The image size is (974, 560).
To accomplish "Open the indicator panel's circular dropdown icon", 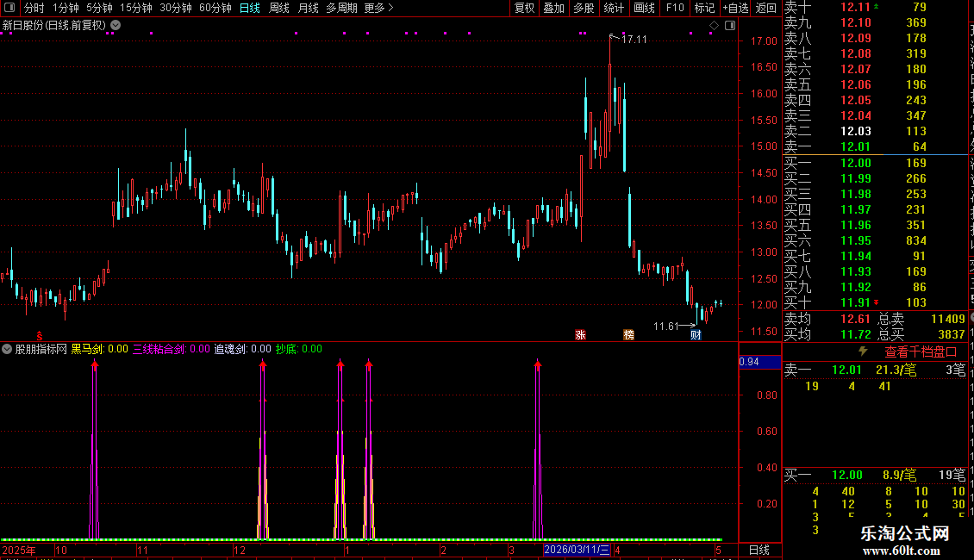I will (x=7, y=349).
